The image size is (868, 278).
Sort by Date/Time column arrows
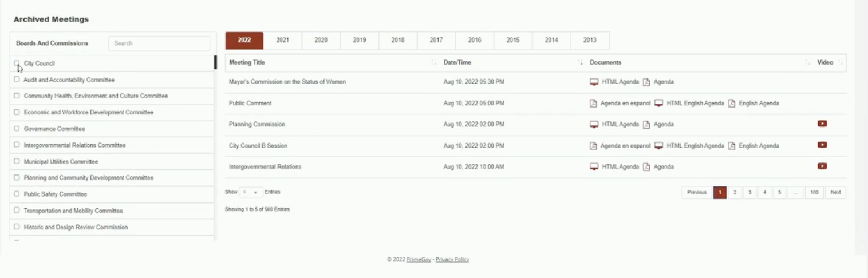pos(581,62)
